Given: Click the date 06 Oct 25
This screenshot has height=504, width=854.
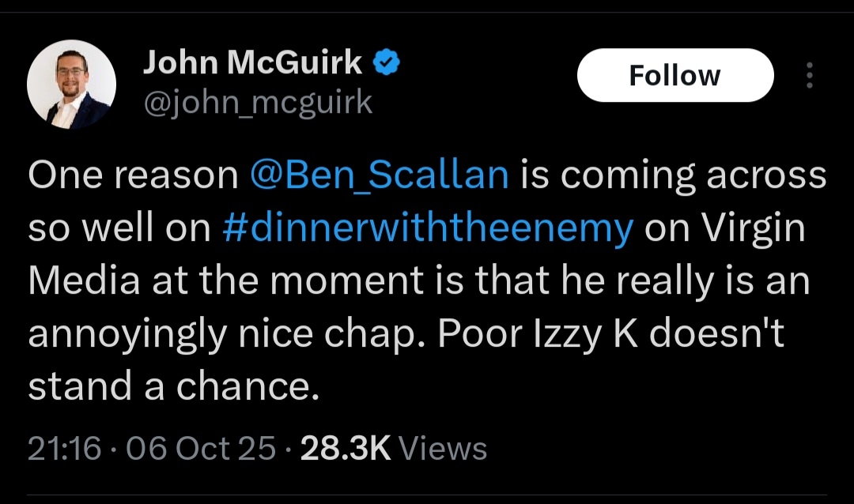Looking at the screenshot, I should pos(201,449).
